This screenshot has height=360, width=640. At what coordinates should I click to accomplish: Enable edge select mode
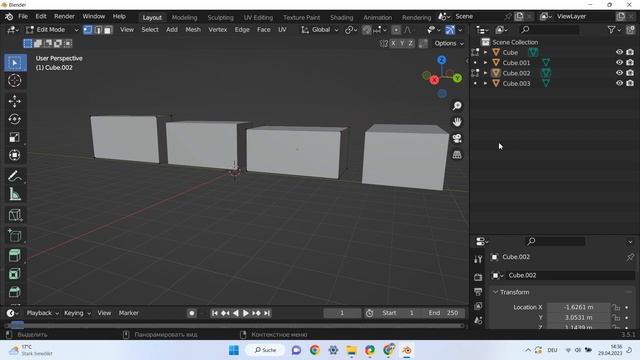pyautogui.click(x=98, y=30)
